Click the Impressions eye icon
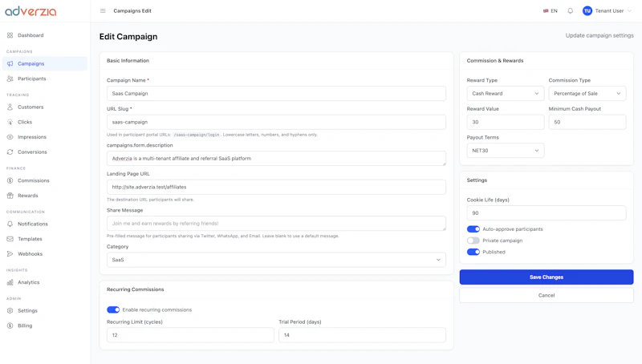This screenshot has width=642, height=364. 10,137
